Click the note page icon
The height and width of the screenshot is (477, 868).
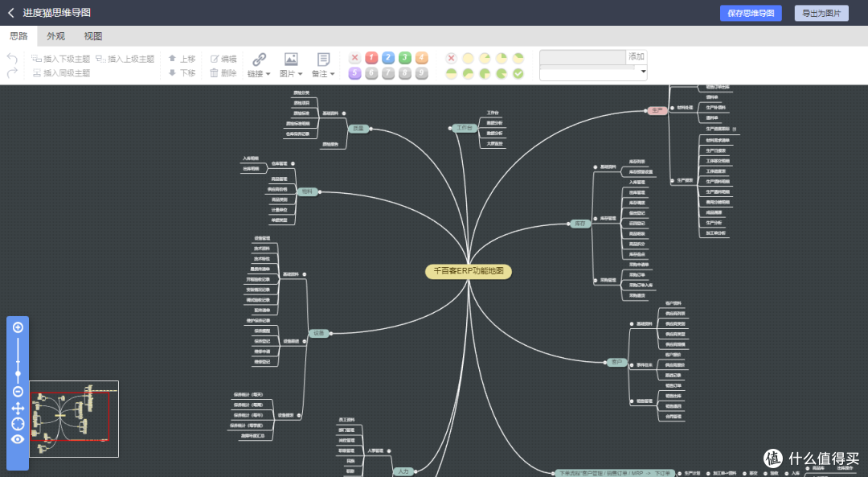click(x=323, y=59)
